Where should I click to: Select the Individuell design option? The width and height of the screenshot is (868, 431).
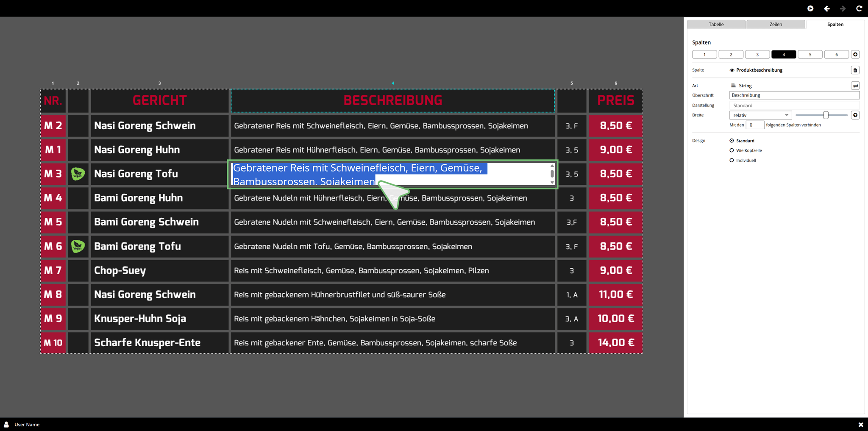732,160
